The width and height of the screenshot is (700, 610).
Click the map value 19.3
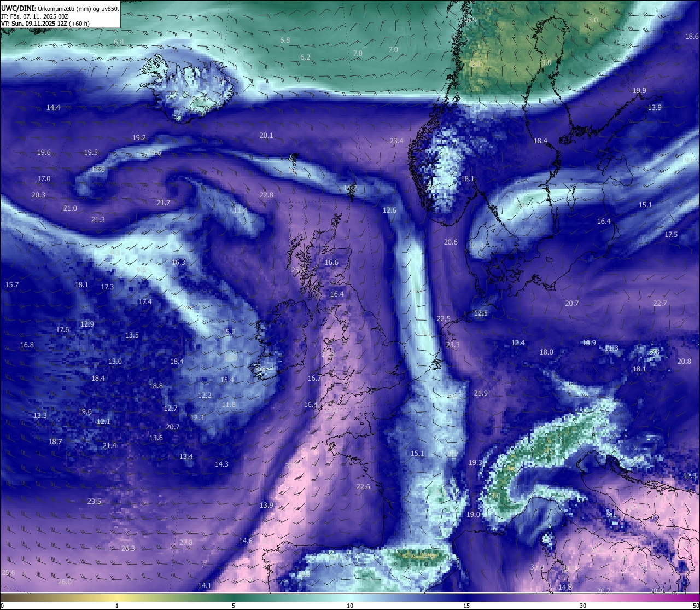(x=475, y=463)
